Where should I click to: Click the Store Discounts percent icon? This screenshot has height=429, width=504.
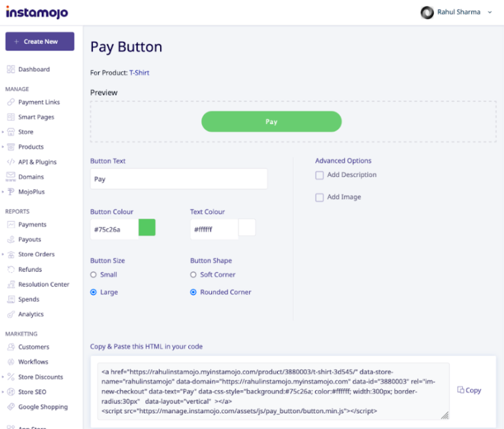click(11, 377)
